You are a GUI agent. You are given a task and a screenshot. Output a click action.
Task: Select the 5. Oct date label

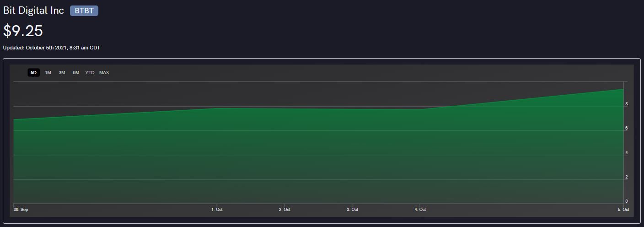click(623, 210)
